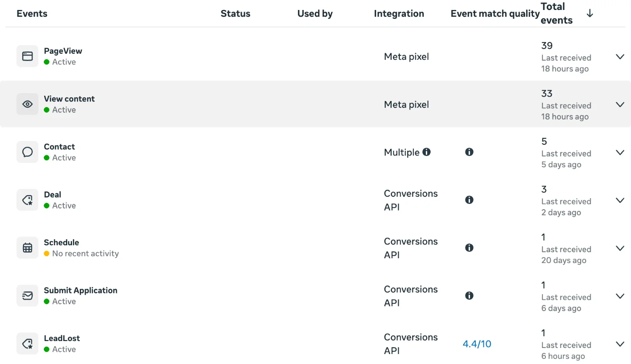Click the No recent activity status

(x=85, y=253)
